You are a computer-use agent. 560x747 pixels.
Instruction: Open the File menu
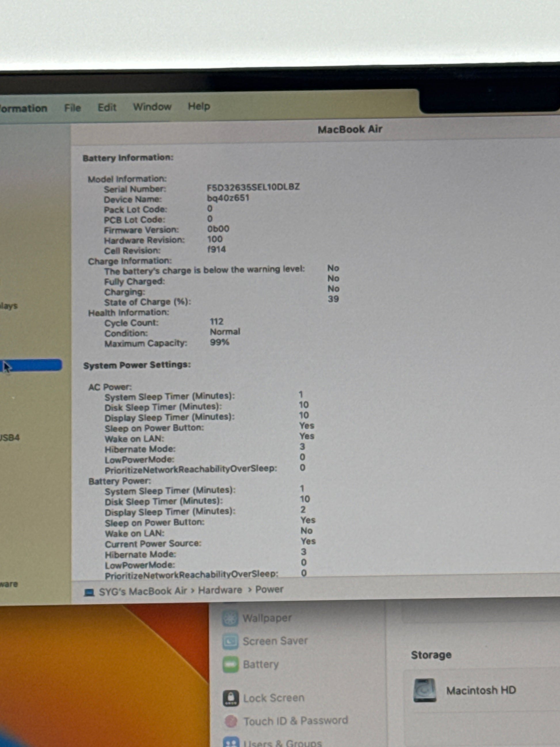pos(73,108)
